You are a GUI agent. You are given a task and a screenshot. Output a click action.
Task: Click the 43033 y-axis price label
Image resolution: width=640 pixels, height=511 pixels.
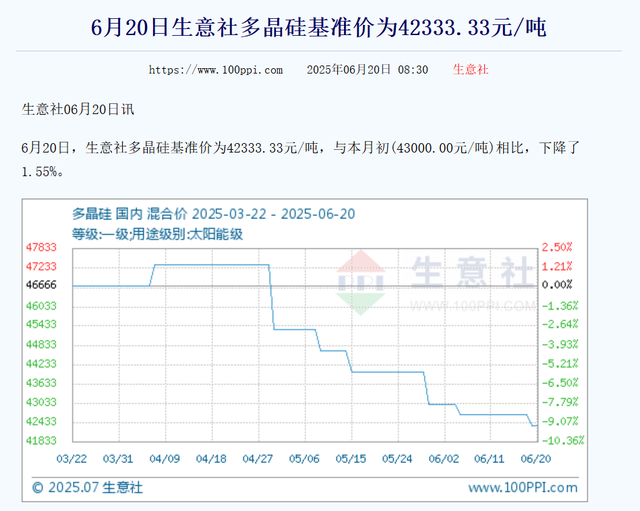click(x=41, y=402)
